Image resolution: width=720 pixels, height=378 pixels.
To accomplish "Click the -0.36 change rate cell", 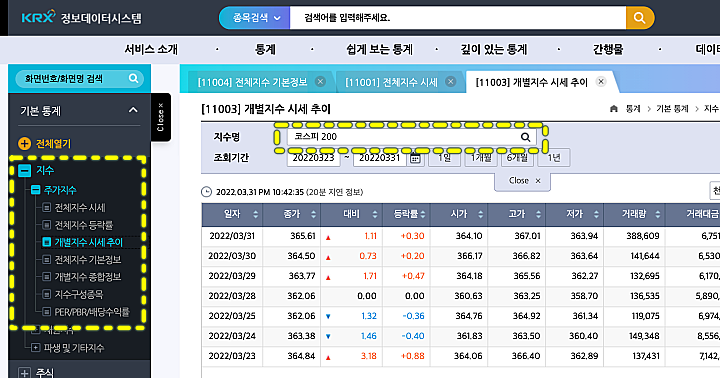I will coord(407,316).
